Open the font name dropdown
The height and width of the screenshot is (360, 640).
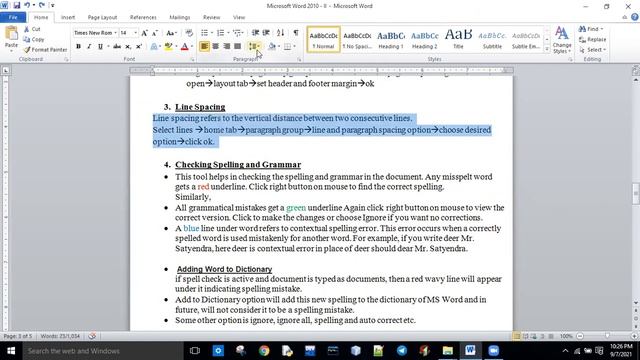(x=116, y=33)
